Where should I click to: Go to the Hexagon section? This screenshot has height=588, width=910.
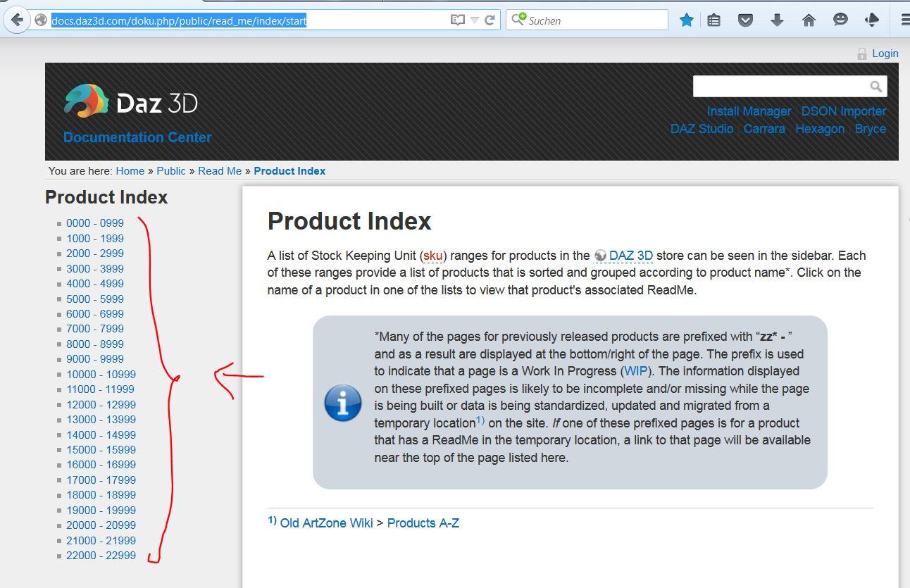pos(820,129)
